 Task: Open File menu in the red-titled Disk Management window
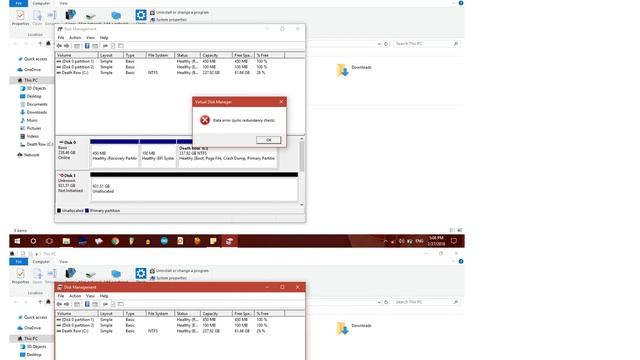pyautogui.click(x=61, y=296)
